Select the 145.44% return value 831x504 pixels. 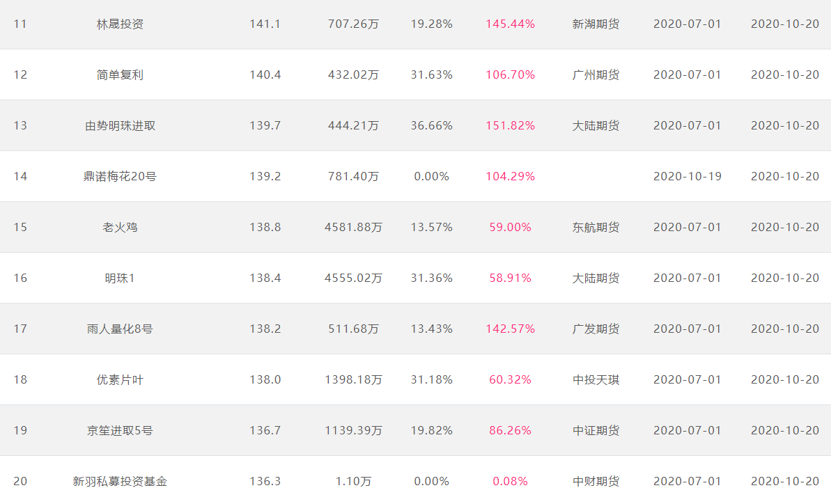click(510, 24)
